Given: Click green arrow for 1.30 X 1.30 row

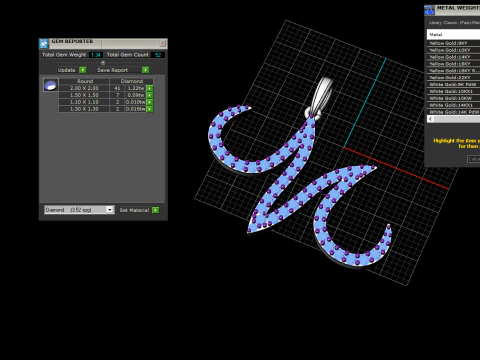Looking at the screenshot, I should click(150, 109).
